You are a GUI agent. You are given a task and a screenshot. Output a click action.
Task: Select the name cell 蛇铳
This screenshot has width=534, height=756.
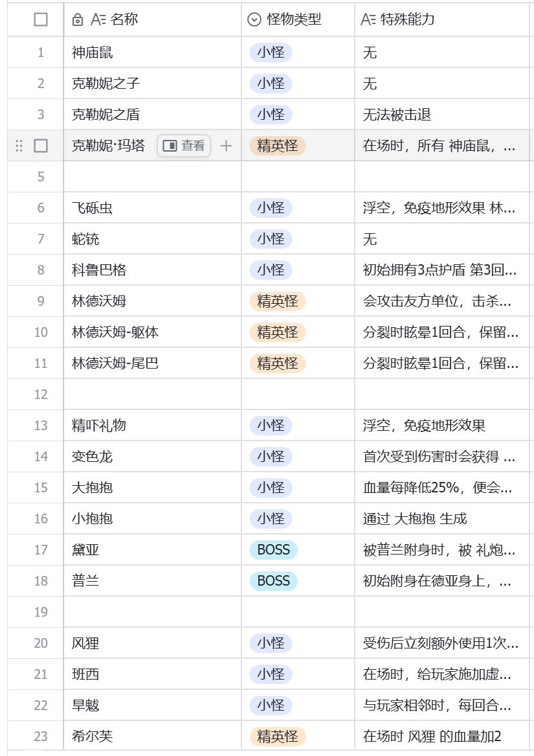(x=152, y=238)
